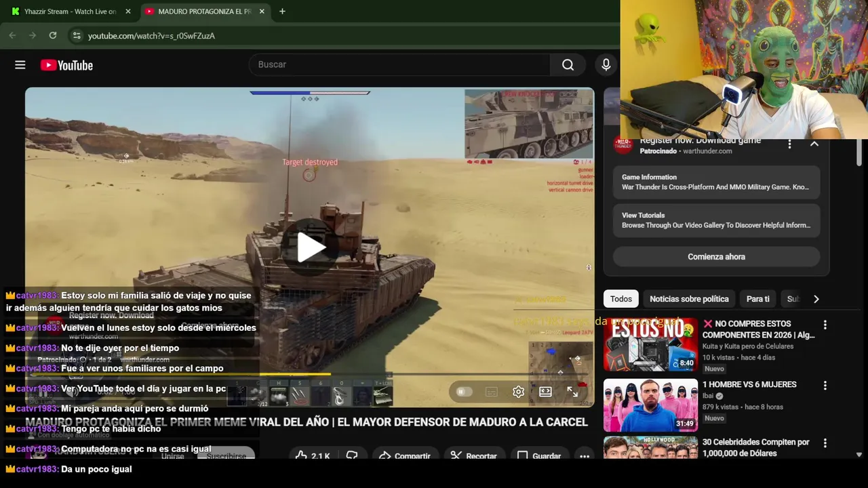
Task: Toggle subtitles in the player controls
Action: point(492,392)
